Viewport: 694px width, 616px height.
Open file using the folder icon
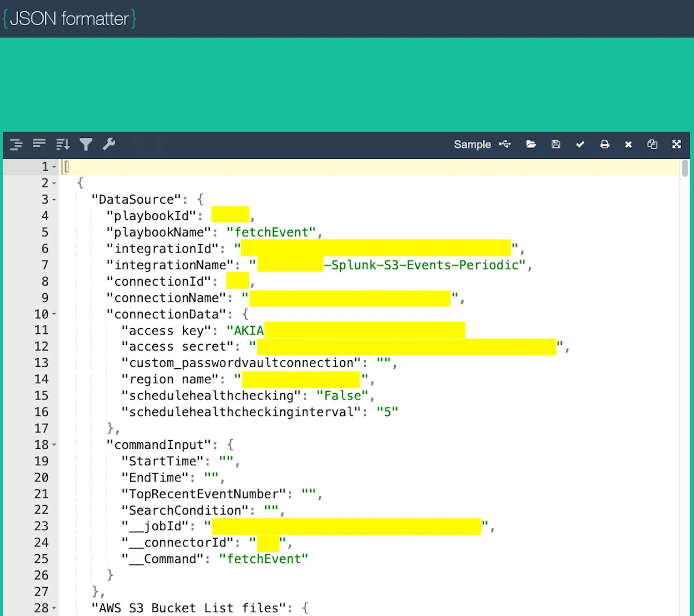coord(531,144)
